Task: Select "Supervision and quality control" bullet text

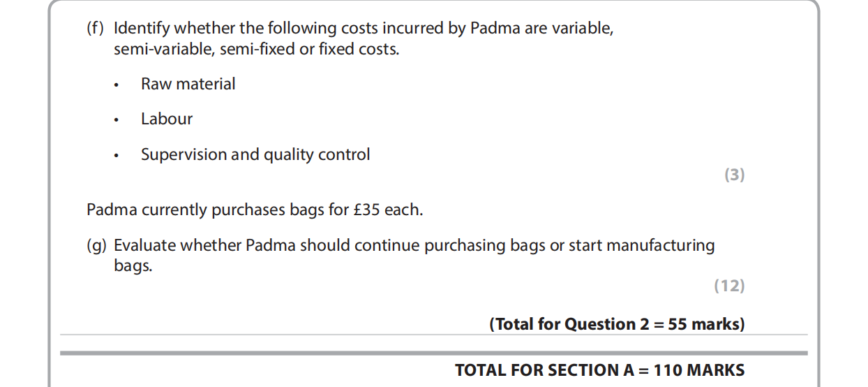Action: [255, 155]
